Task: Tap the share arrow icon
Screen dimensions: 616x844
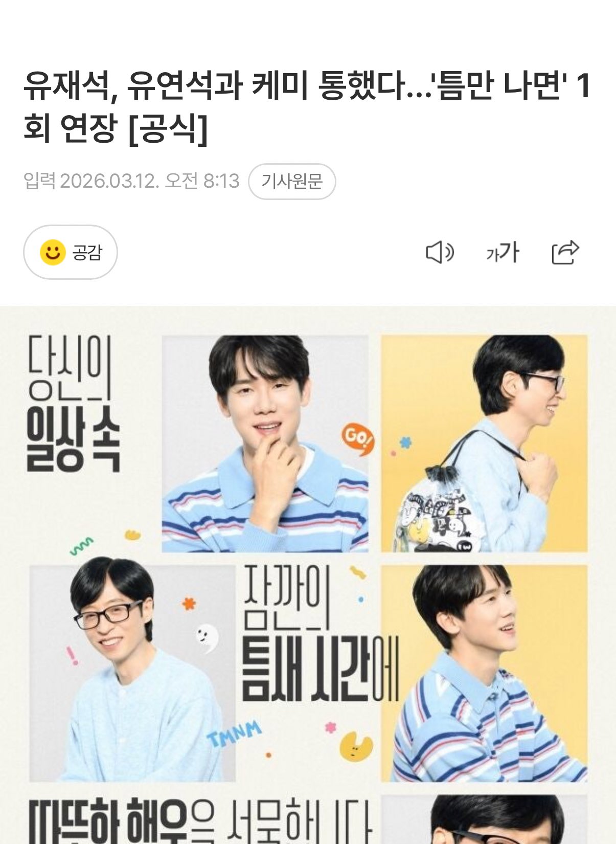Action: (565, 252)
